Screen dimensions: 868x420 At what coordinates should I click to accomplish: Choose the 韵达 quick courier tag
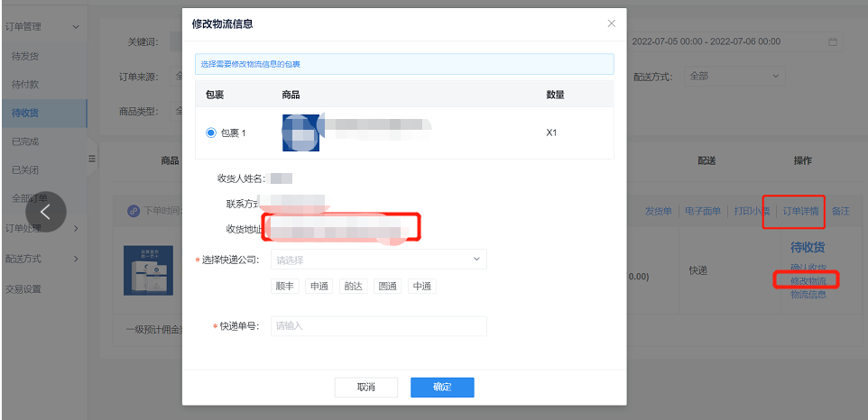click(353, 287)
